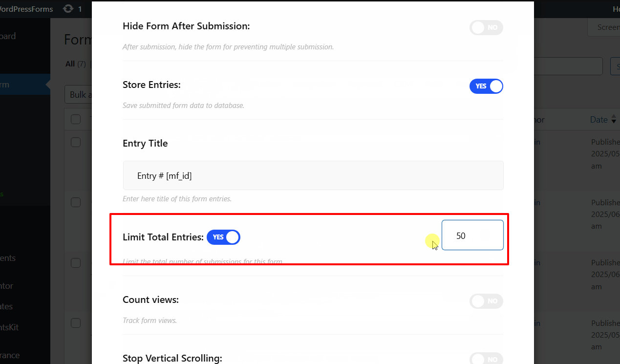Viewport: 620px width, 364px height.
Task: Click the Dashboard menu item
Action: pos(9,36)
